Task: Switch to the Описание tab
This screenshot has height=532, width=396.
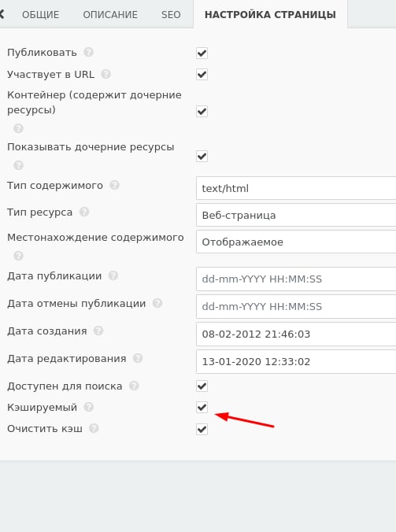Action: 110,15
